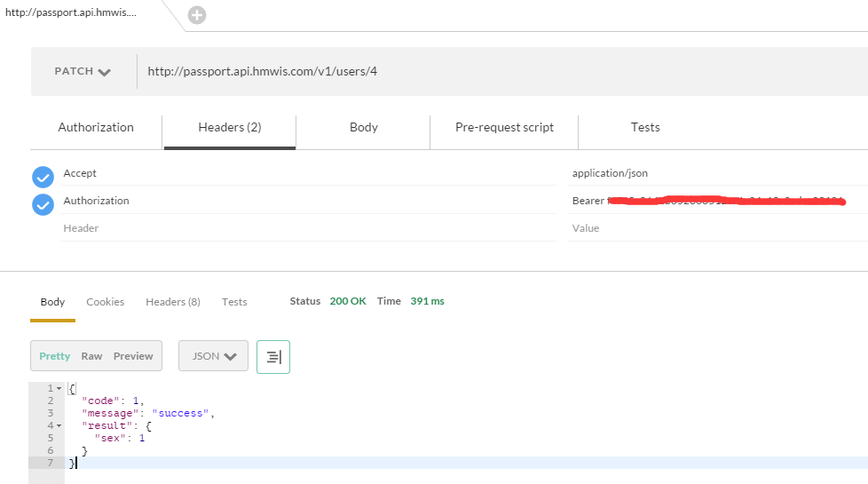
Task: Click the wrap lines icon button
Action: (273, 356)
